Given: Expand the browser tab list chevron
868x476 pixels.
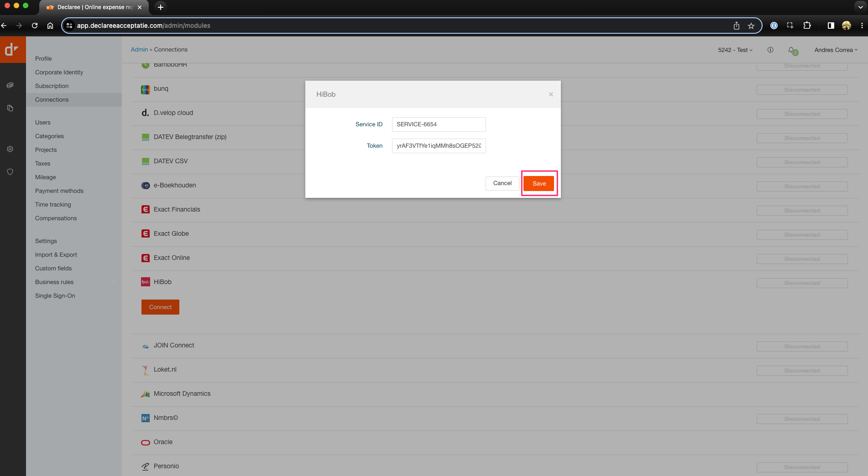Looking at the screenshot, I should click(x=860, y=7).
